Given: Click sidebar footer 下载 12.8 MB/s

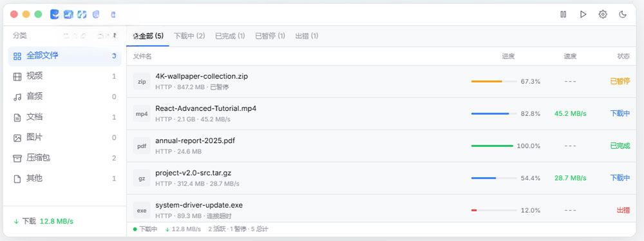Looking at the screenshot, I should click(x=44, y=221).
